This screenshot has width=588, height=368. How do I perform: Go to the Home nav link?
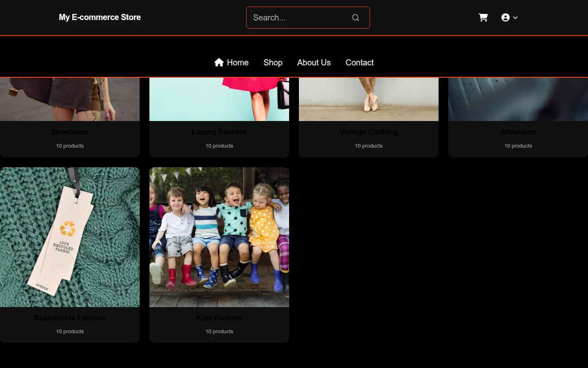[232, 63]
